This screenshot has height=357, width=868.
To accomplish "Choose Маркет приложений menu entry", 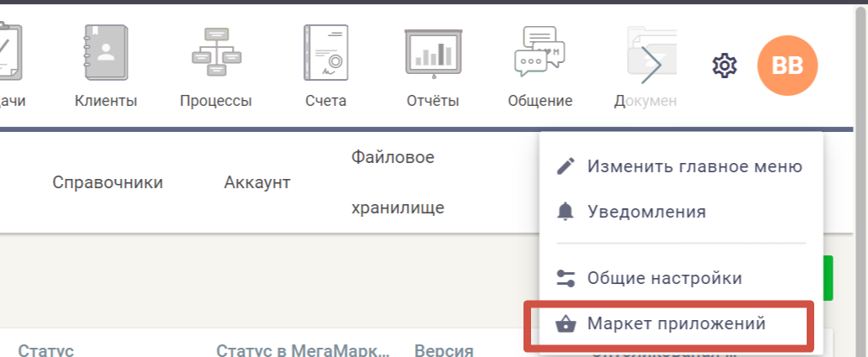I will [x=676, y=323].
